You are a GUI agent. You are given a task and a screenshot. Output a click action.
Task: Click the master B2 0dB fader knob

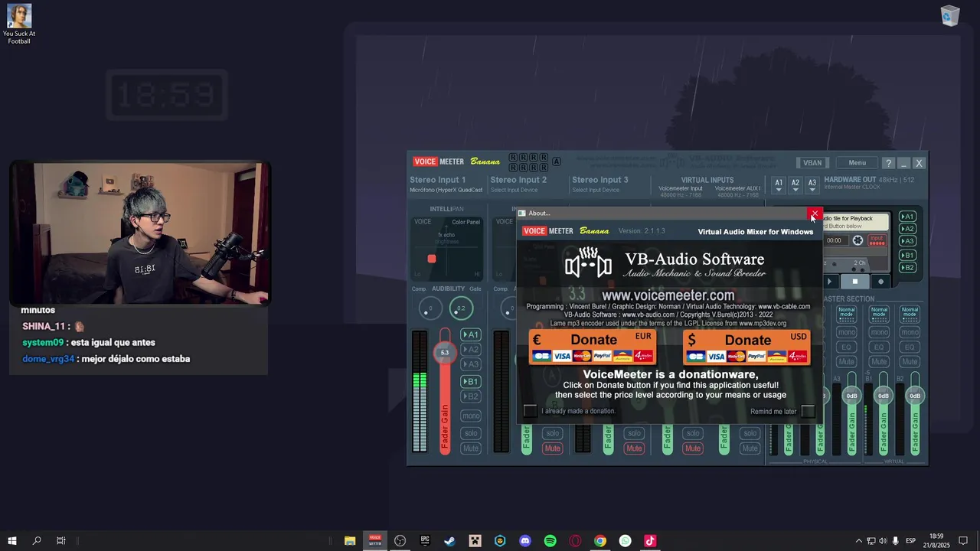(x=914, y=396)
